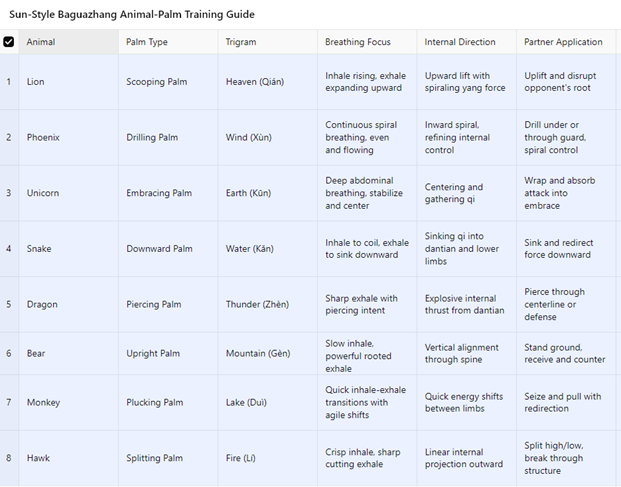Click the Dragon animal cell
Image resolution: width=621 pixels, height=487 pixels.
42,304
